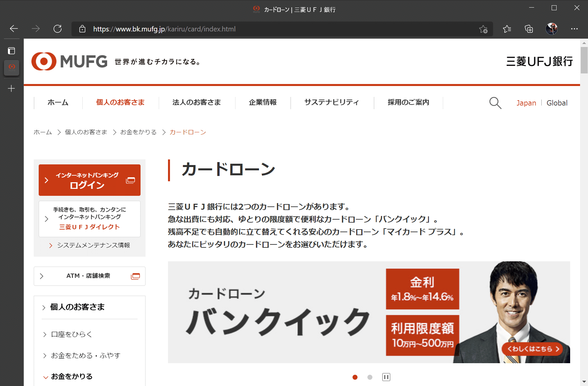
Task: Pause the carousel slideshow
Action: tap(386, 377)
